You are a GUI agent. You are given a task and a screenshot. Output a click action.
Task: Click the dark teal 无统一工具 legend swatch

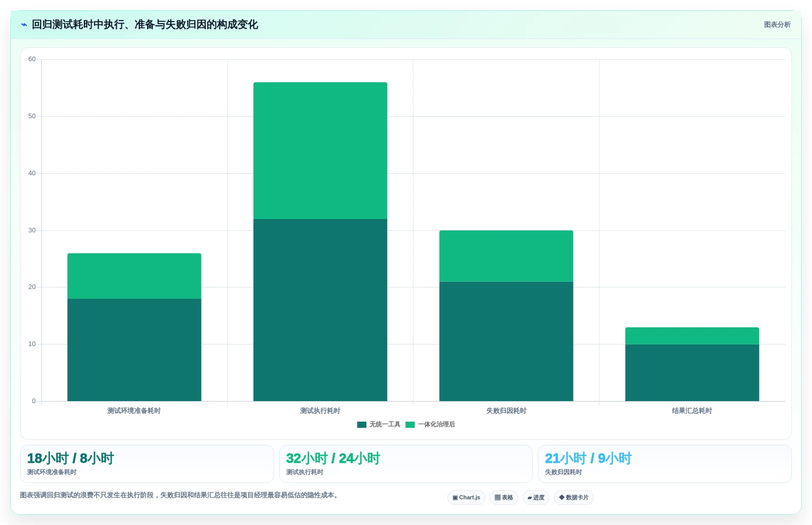362,425
